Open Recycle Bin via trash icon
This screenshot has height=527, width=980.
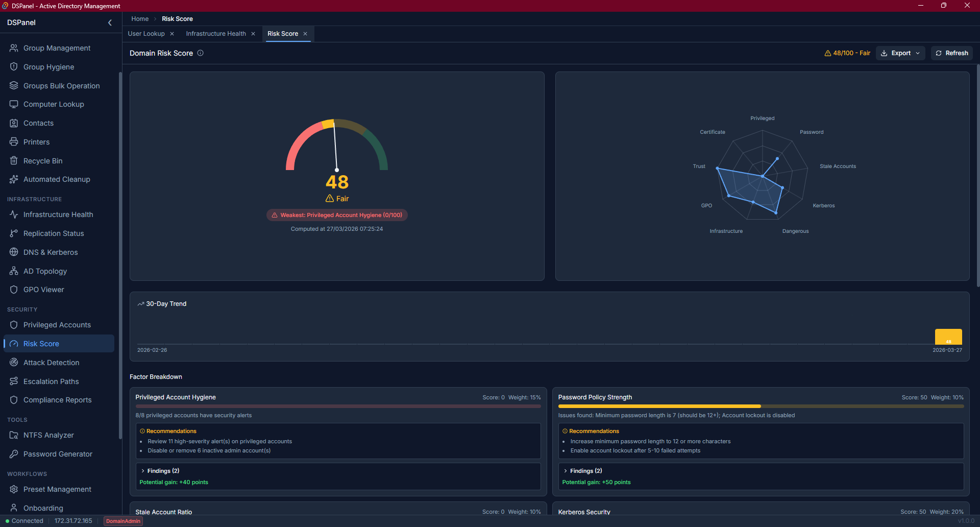coord(14,161)
